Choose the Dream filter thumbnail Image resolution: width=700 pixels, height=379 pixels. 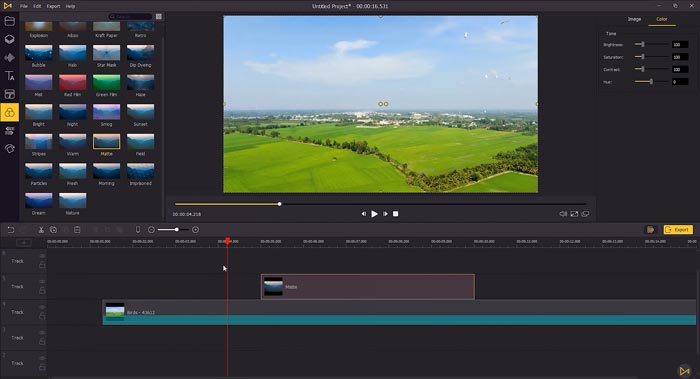coord(38,201)
